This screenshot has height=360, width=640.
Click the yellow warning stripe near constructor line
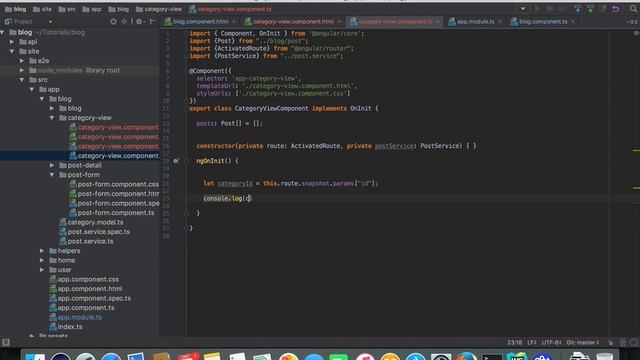pos(636,151)
